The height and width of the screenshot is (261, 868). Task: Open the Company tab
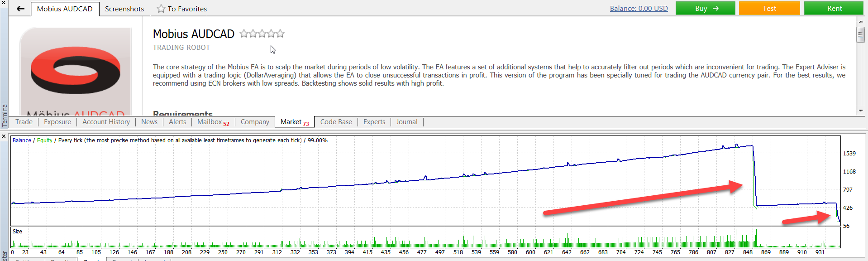point(255,122)
